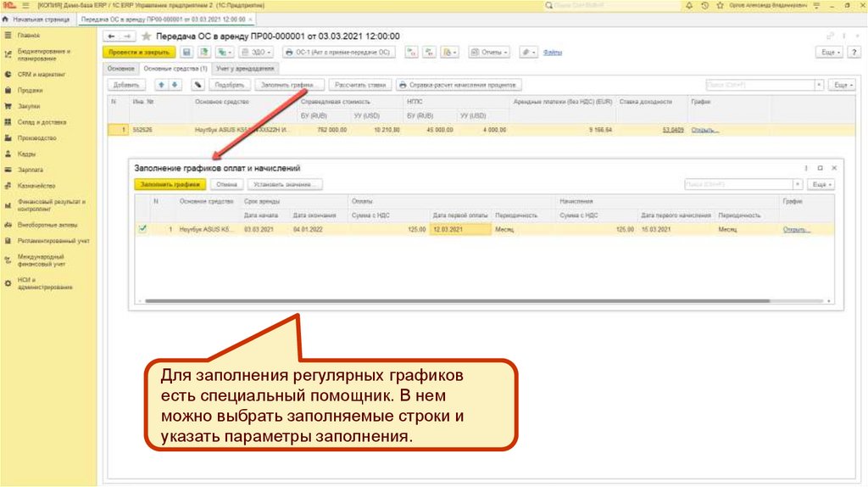The height and width of the screenshot is (487, 868).
Task: Open schedule link in dialog row
Action: (x=797, y=229)
